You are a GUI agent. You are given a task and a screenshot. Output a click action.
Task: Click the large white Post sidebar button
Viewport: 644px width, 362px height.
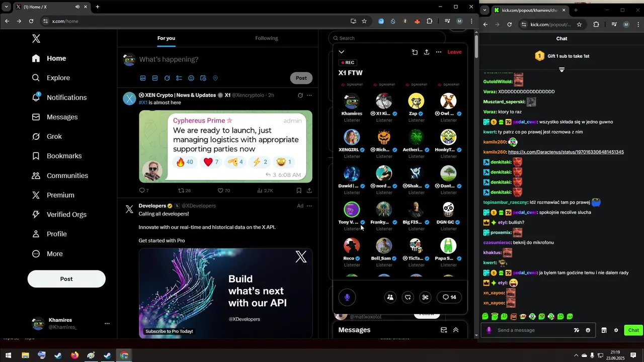pos(66,279)
